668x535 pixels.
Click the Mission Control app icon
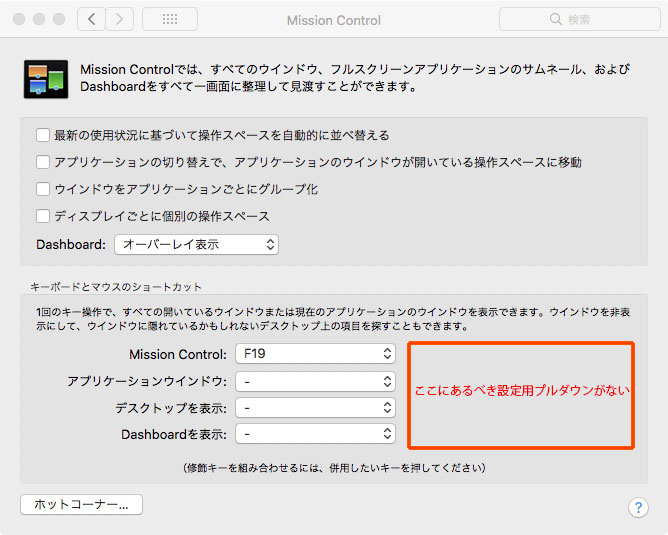(46, 79)
